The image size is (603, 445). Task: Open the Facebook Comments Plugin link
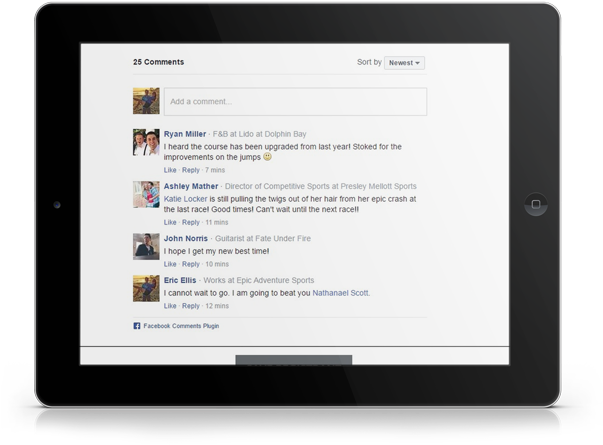point(181,326)
